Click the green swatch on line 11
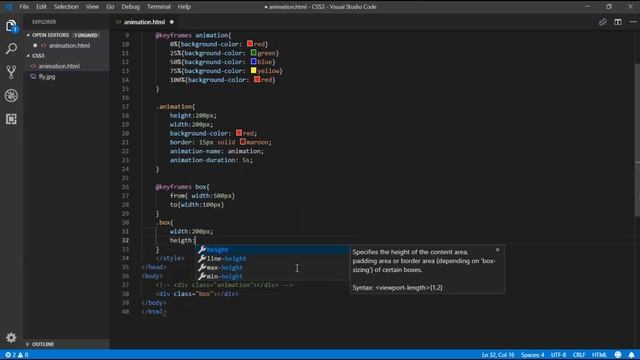 (x=253, y=53)
